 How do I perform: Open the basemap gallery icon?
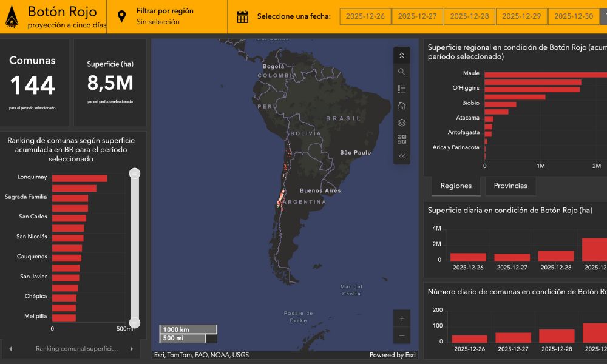(402, 139)
